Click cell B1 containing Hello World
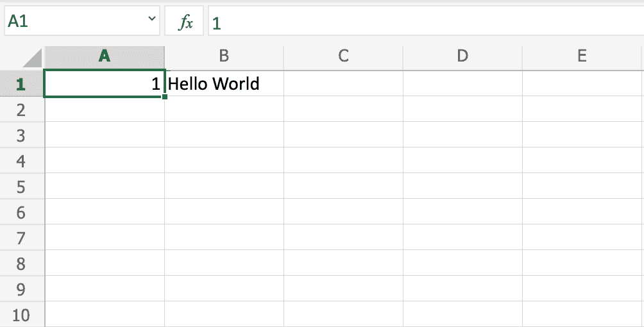 [x=224, y=84]
